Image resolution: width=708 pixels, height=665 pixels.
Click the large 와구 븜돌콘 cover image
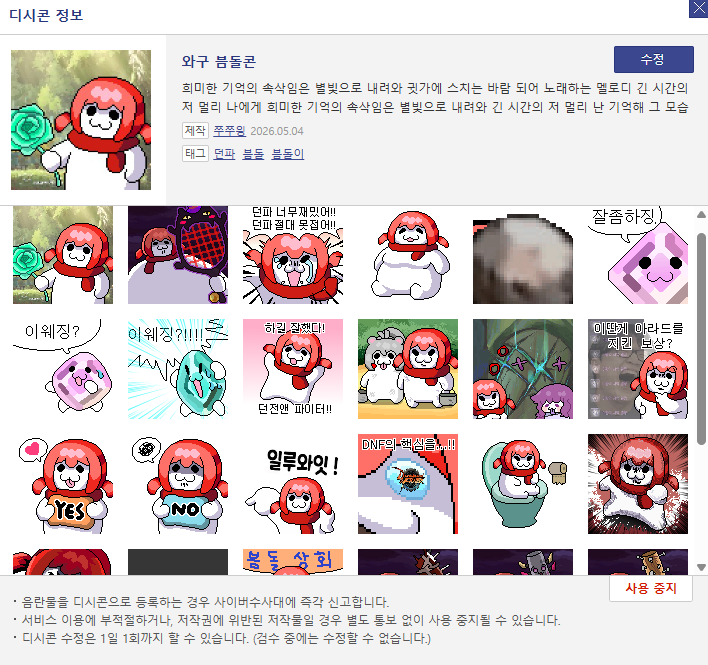(x=81, y=120)
